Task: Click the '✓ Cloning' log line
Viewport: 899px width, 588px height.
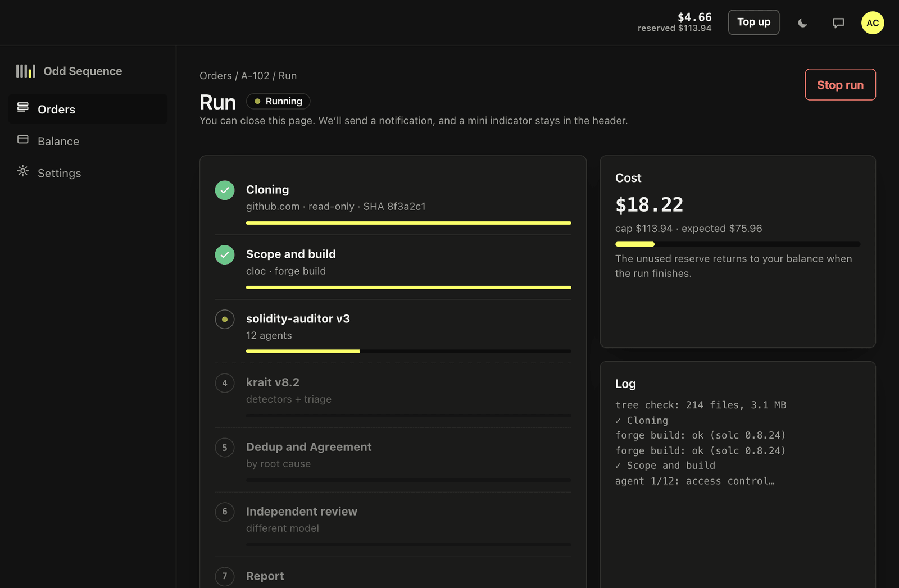Action: 642,421
